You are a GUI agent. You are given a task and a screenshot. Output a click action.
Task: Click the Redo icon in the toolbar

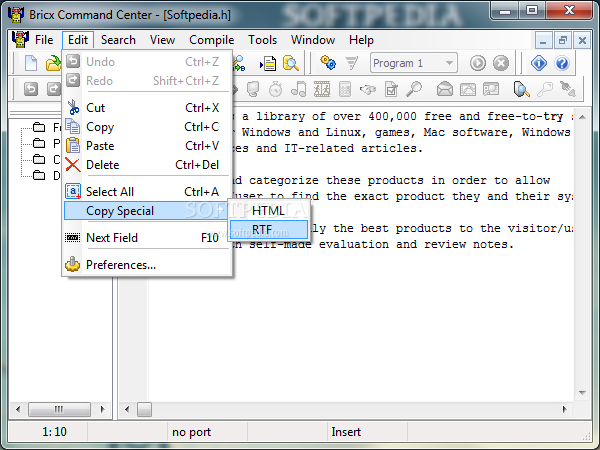[54, 89]
